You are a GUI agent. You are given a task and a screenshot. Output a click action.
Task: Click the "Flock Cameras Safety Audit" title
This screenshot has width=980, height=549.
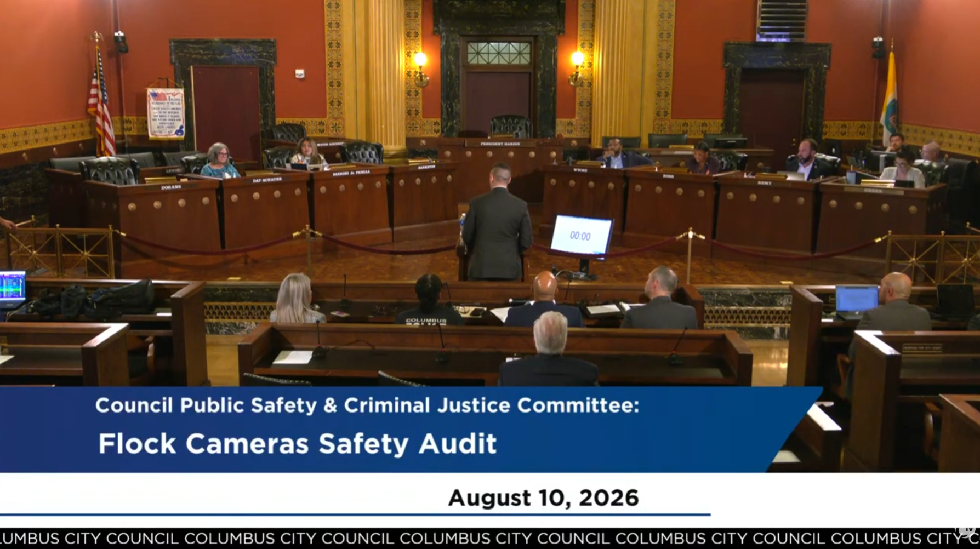[297, 444]
